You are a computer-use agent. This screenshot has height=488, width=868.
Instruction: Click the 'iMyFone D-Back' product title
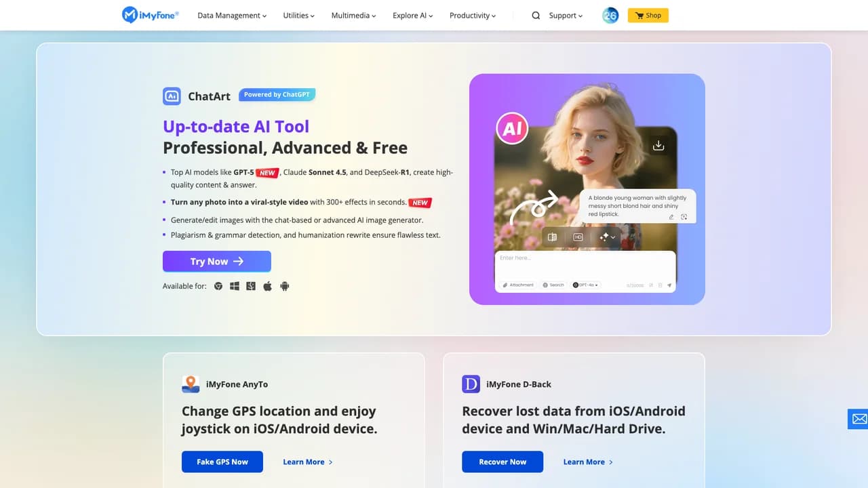519,384
